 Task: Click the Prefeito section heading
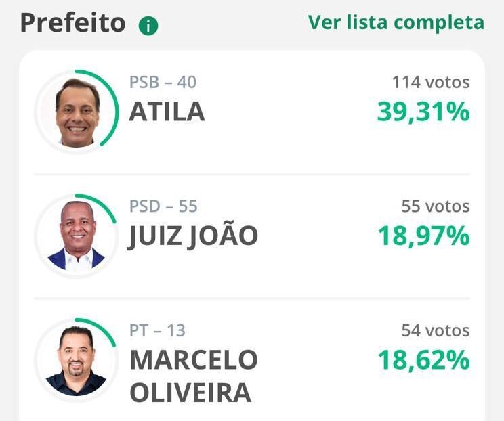[72, 23]
